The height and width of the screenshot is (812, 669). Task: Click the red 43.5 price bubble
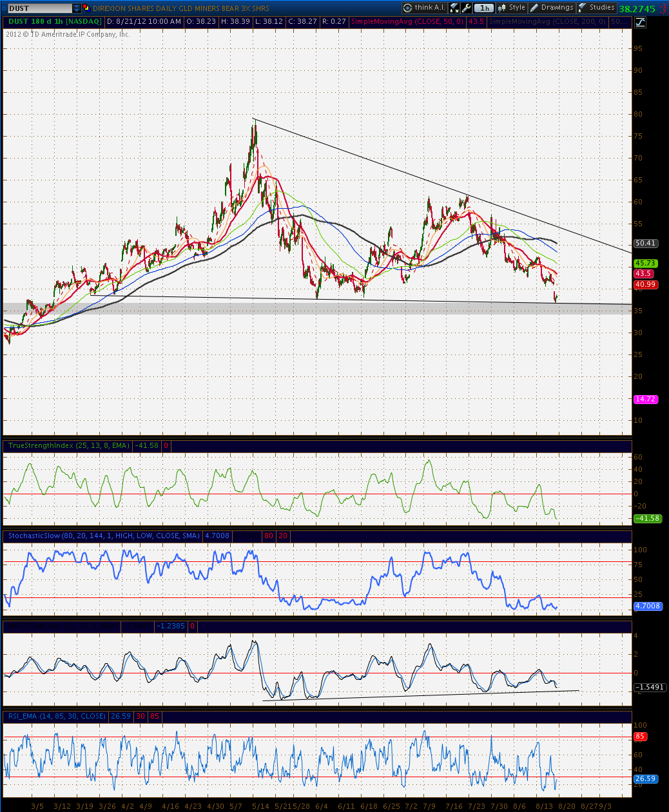pos(643,273)
